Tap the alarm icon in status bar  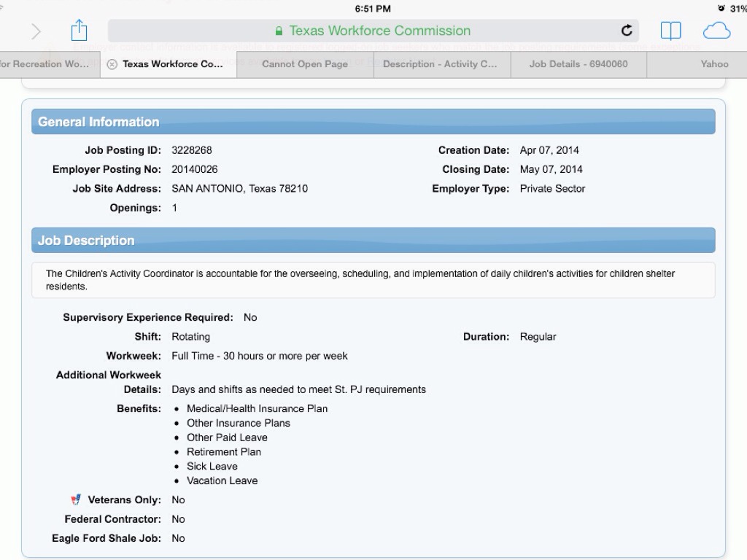[721, 9]
